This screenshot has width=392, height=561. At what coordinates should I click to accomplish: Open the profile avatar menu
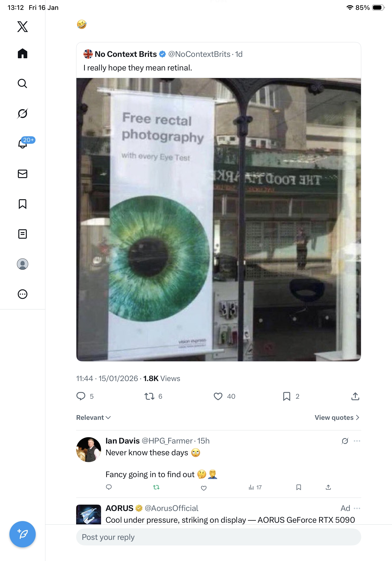point(23,264)
